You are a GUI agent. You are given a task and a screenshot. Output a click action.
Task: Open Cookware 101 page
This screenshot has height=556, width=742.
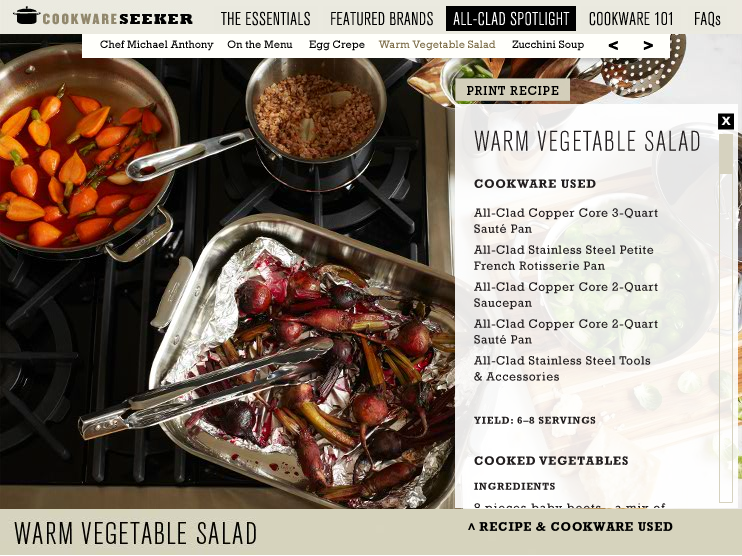coord(631,19)
